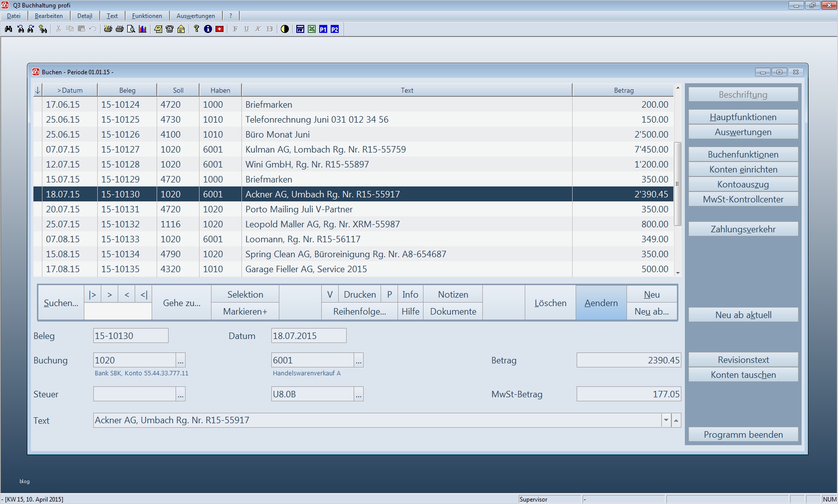Viewport: 838px width, 504px height.
Task: Expand the Text field with up arrow
Action: [676, 420]
